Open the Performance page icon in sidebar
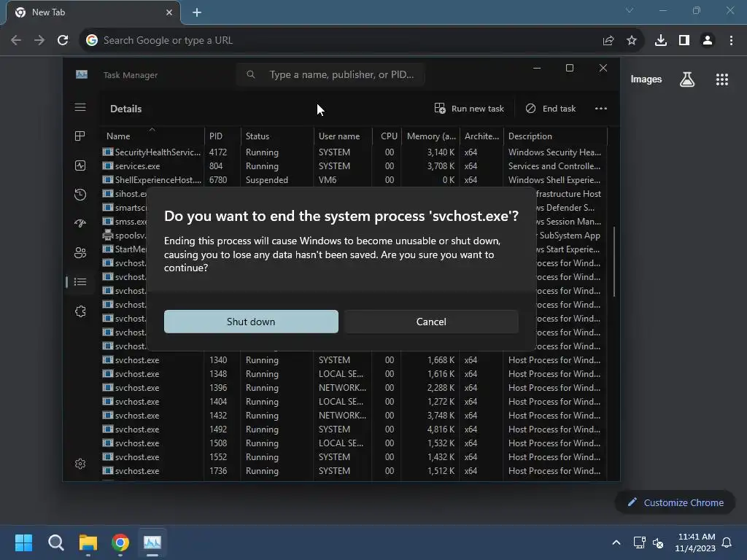Viewport: 747px width, 560px height. pyautogui.click(x=80, y=166)
